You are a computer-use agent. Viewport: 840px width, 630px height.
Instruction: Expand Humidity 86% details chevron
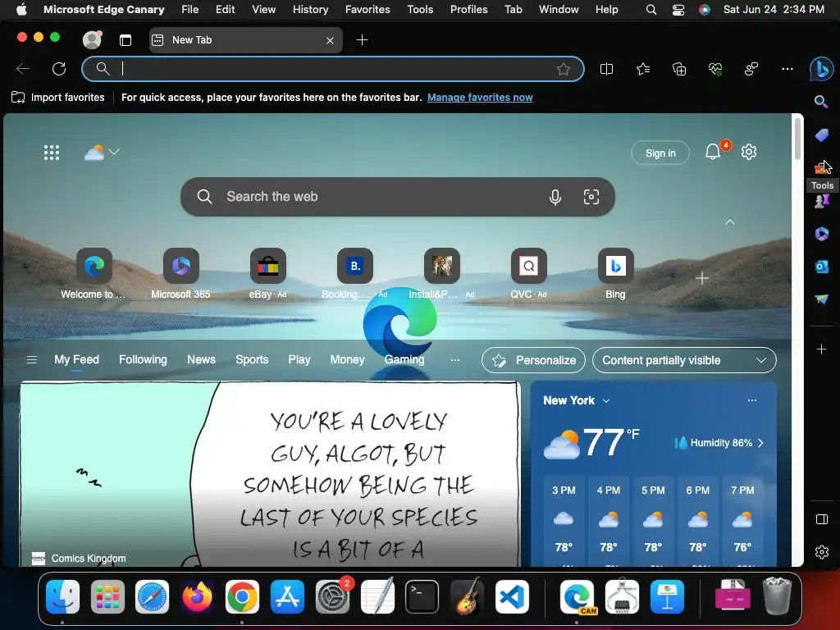(x=760, y=443)
